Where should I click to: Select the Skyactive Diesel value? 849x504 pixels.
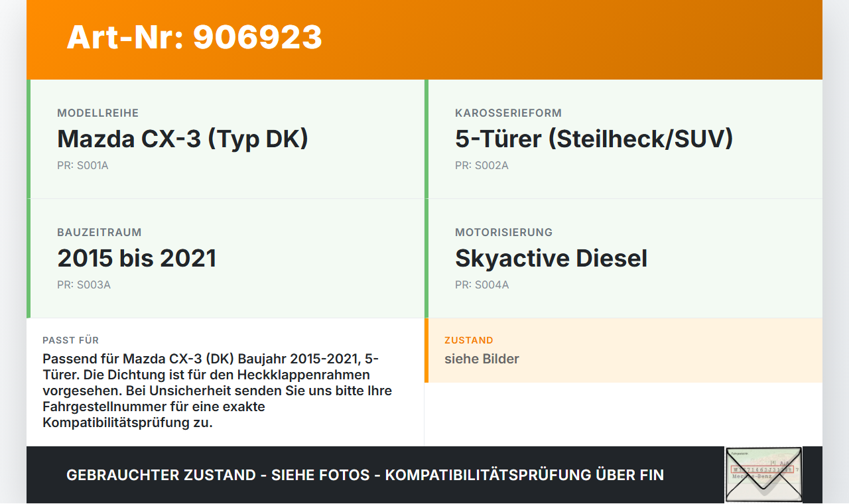[551, 258]
